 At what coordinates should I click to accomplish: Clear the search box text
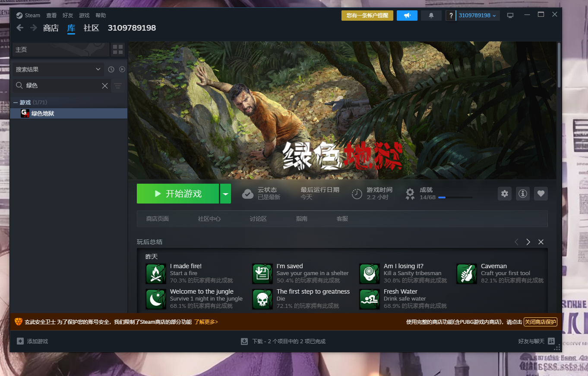(104, 86)
